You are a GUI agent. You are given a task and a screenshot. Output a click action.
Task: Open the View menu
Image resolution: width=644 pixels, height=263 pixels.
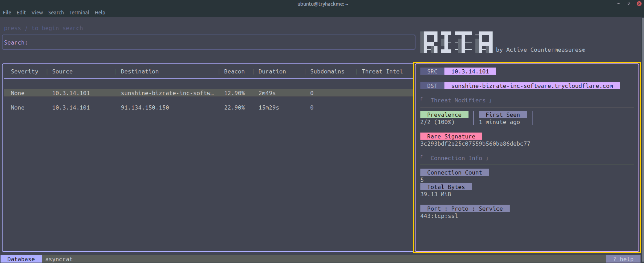37,13
